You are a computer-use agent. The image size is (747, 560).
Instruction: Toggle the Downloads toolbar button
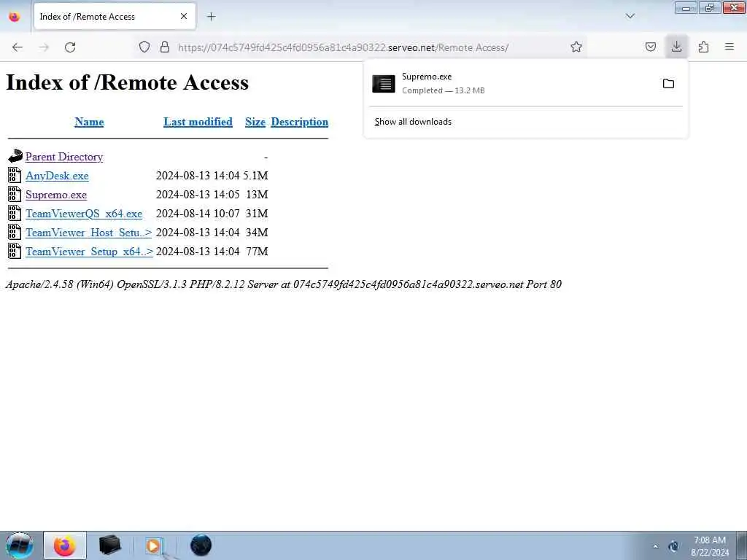click(x=676, y=47)
